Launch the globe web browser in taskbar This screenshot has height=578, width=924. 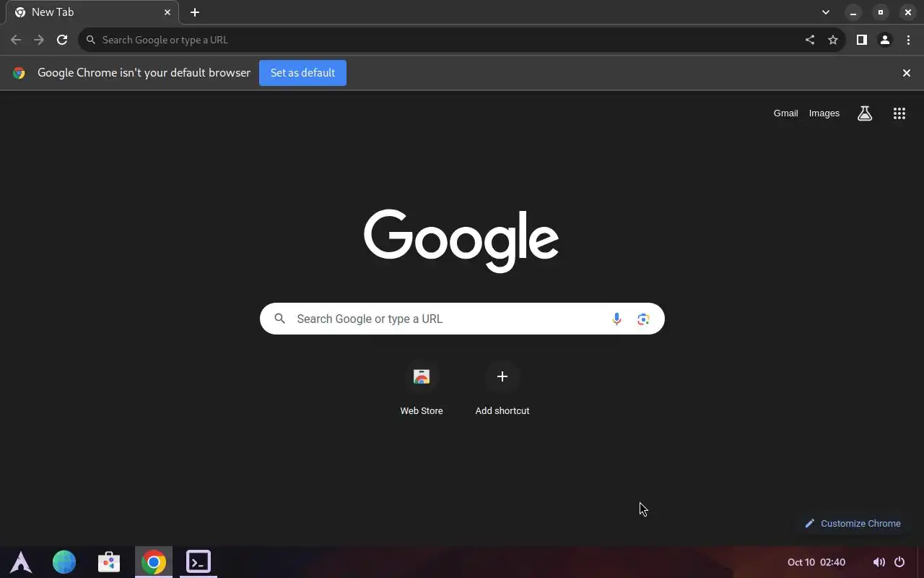click(x=64, y=561)
